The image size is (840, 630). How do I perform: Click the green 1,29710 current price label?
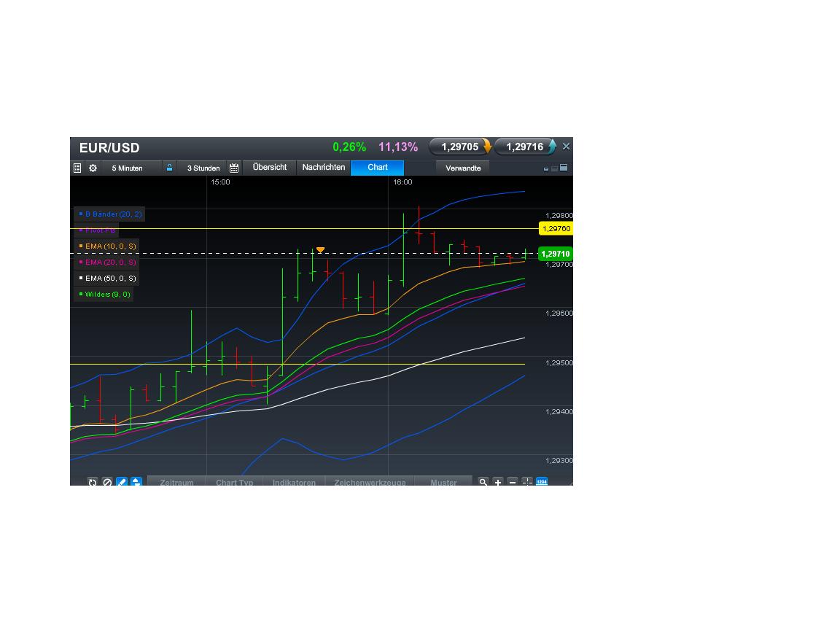coord(555,254)
